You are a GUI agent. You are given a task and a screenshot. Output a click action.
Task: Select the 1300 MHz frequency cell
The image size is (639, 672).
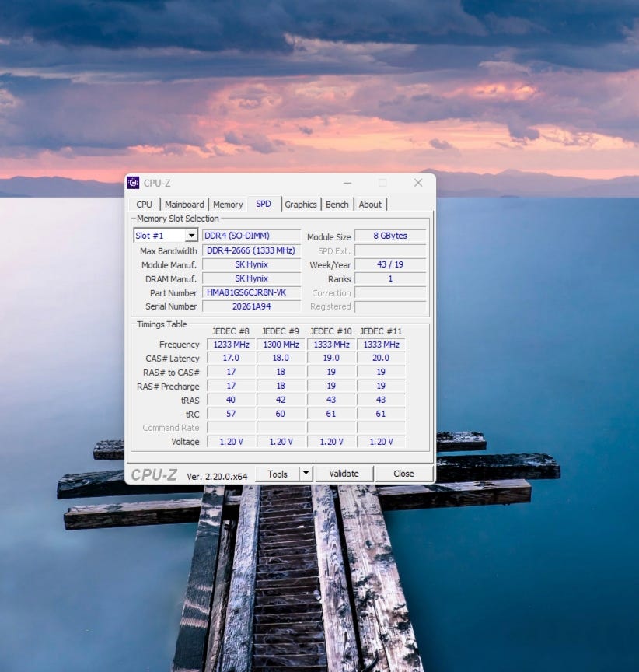coord(281,345)
